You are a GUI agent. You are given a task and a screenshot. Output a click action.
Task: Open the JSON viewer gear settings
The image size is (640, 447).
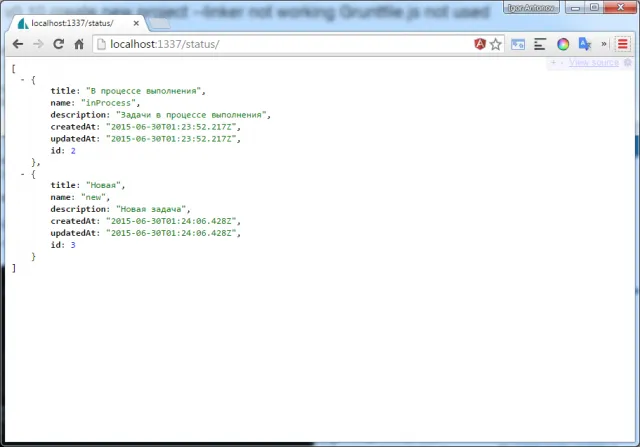[x=628, y=62]
